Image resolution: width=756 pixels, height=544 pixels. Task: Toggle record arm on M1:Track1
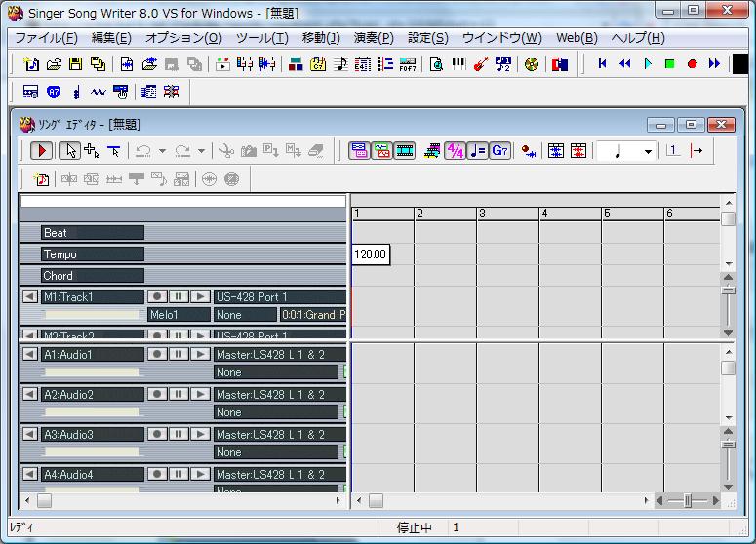157,296
